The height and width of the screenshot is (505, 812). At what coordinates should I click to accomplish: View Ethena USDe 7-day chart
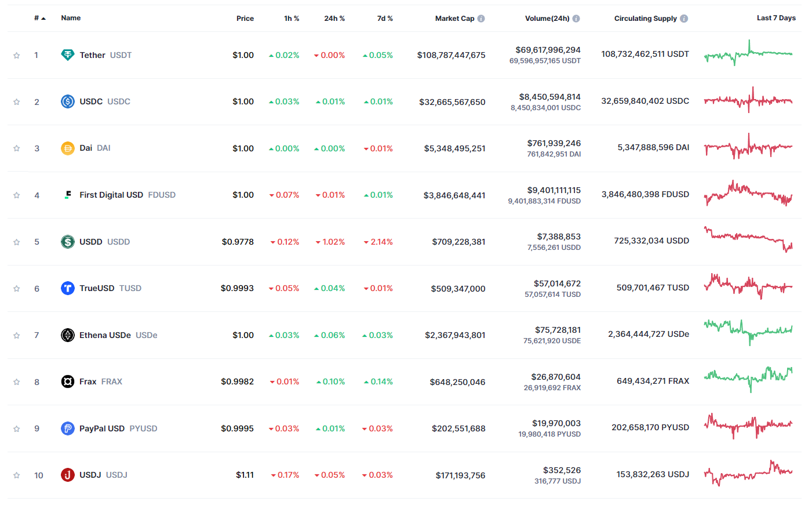(x=748, y=333)
